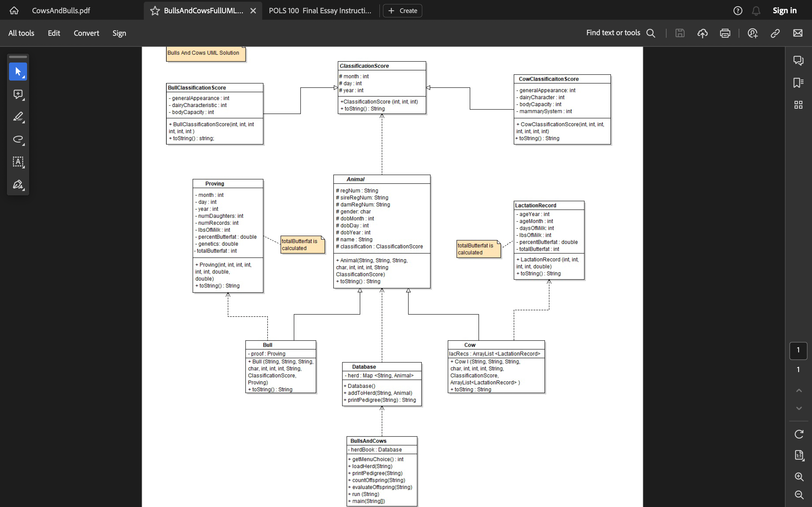Select the selection arrow tool
Screen dimensions: 812x507
coord(18,72)
